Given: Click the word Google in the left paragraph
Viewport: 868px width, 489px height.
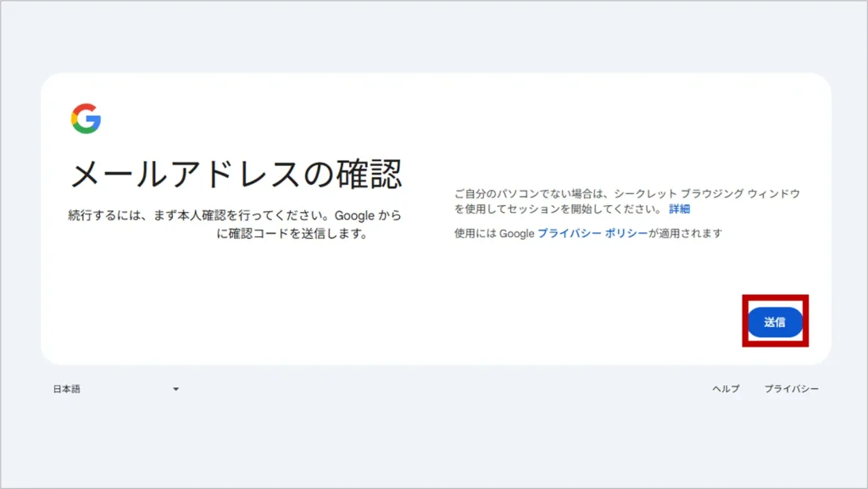Looking at the screenshot, I should 353,215.
